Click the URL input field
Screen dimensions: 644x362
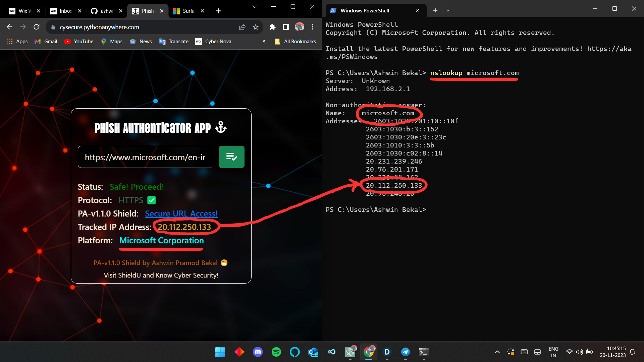click(145, 157)
